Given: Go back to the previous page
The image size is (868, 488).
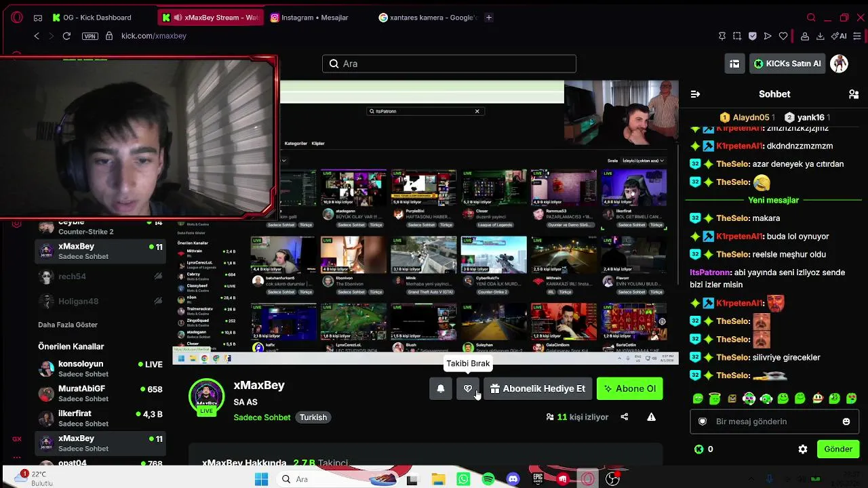Looking at the screenshot, I should (37, 36).
